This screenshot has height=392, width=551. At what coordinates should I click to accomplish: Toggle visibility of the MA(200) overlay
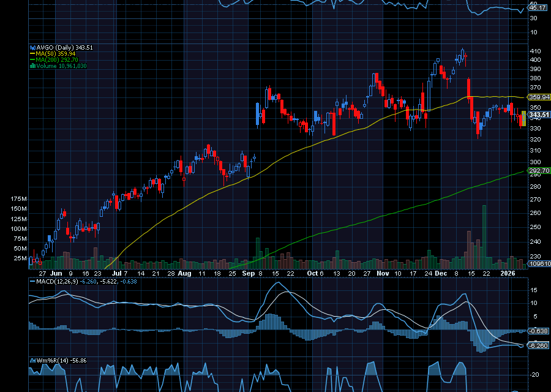32,59
